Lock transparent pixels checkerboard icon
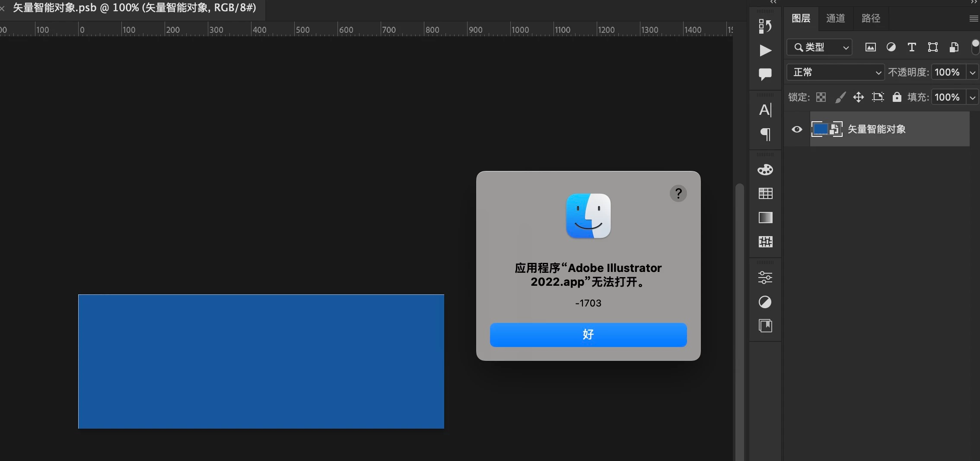The width and height of the screenshot is (980, 461). 821,97
